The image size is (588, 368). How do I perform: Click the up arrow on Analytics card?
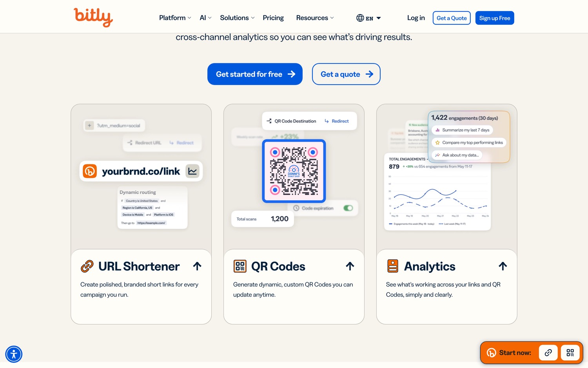tap(503, 266)
